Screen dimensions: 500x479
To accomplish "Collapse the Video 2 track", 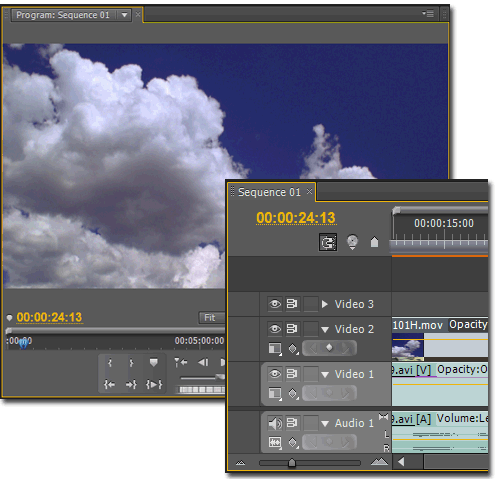I will [325, 330].
